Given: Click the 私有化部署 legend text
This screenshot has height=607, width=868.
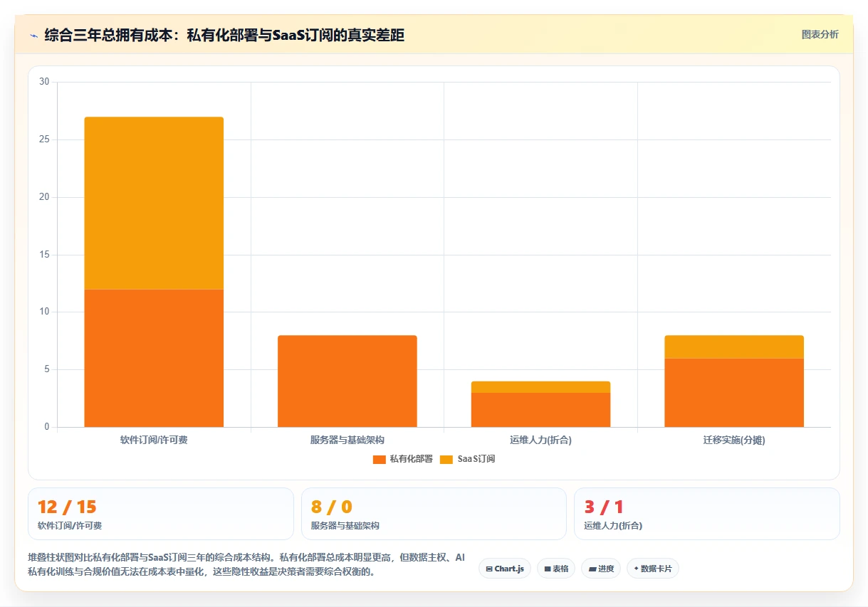Looking at the screenshot, I should (411, 459).
